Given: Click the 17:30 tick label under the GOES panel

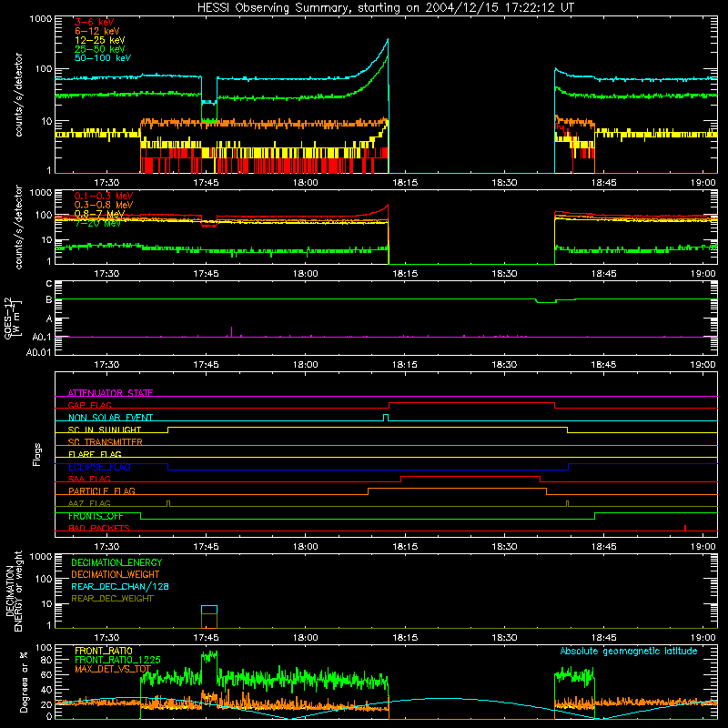Looking at the screenshot, I should click(x=106, y=365).
